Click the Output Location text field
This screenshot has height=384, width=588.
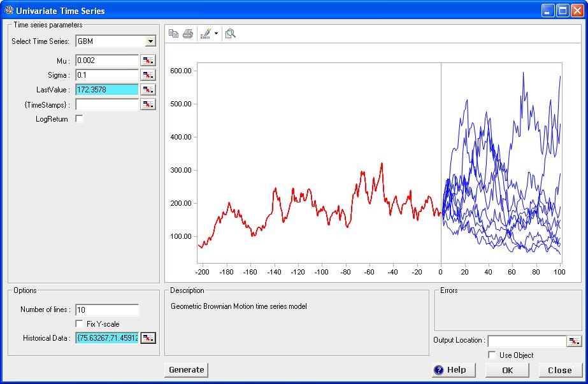[x=527, y=341]
